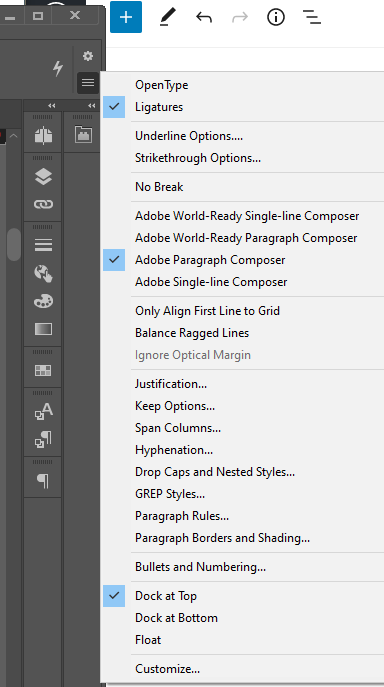Viewport: 384px width, 687px height.
Task: Open the List View outline icon
Action: 312,17
